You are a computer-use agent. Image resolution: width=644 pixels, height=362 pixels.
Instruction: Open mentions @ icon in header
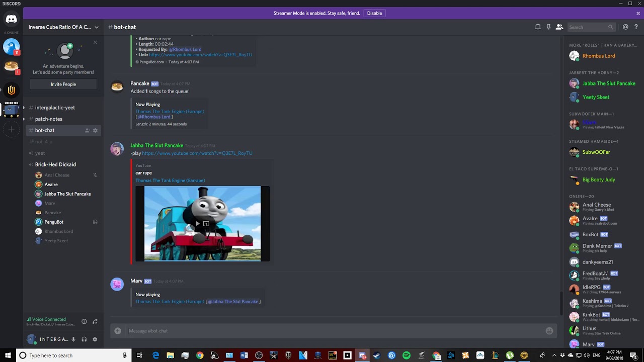[x=625, y=27]
